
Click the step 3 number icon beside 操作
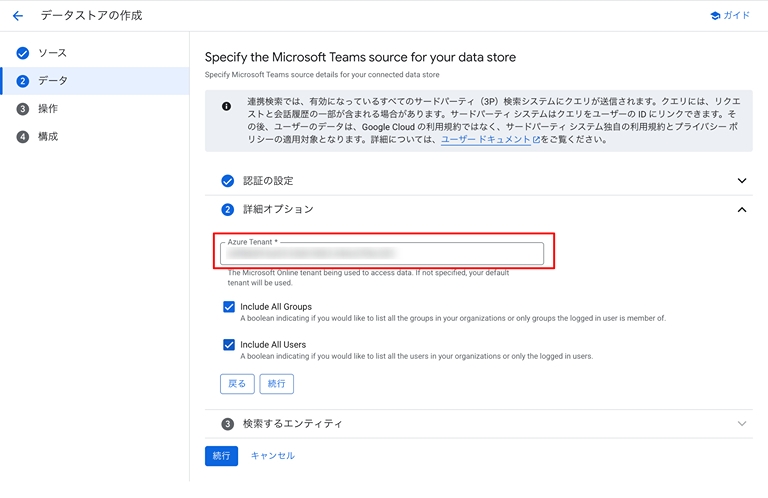(23, 109)
